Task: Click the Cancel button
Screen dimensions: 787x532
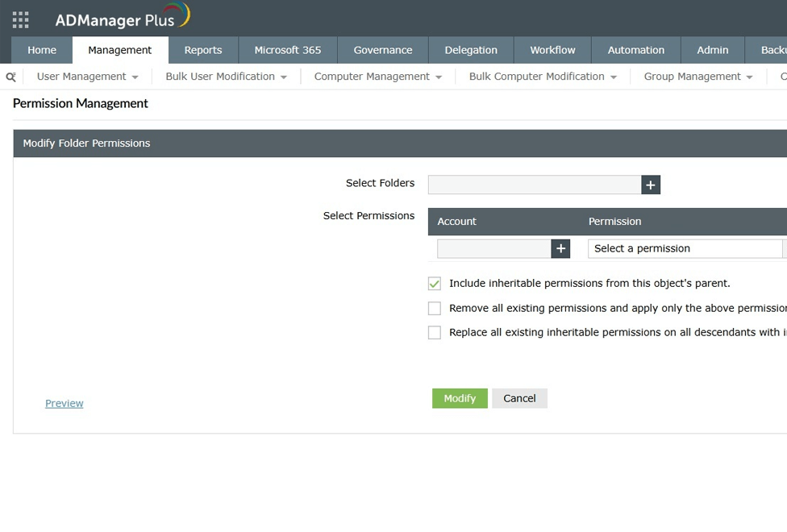Action: pos(519,398)
